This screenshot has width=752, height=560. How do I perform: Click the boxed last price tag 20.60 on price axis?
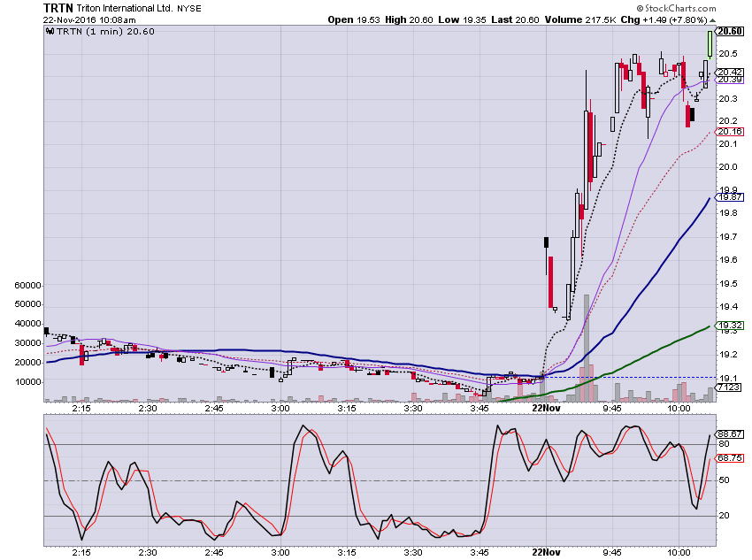pyautogui.click(x=730, y=31)
